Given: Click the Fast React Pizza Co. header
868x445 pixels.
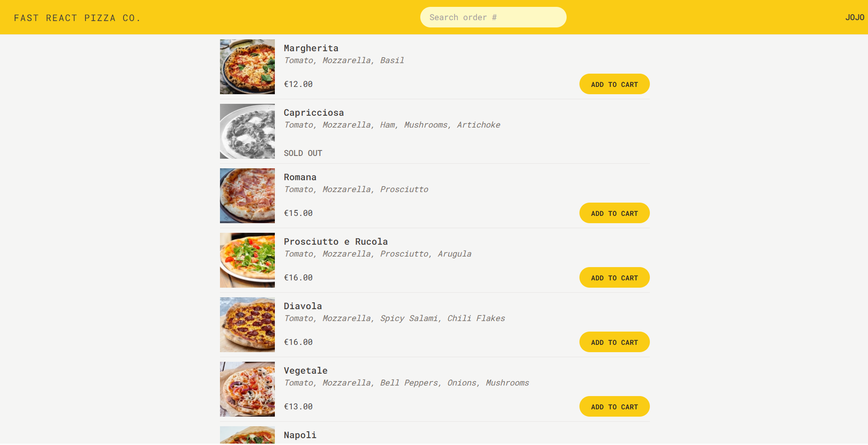Looking at the screenshot, I should tap(77, 18).
